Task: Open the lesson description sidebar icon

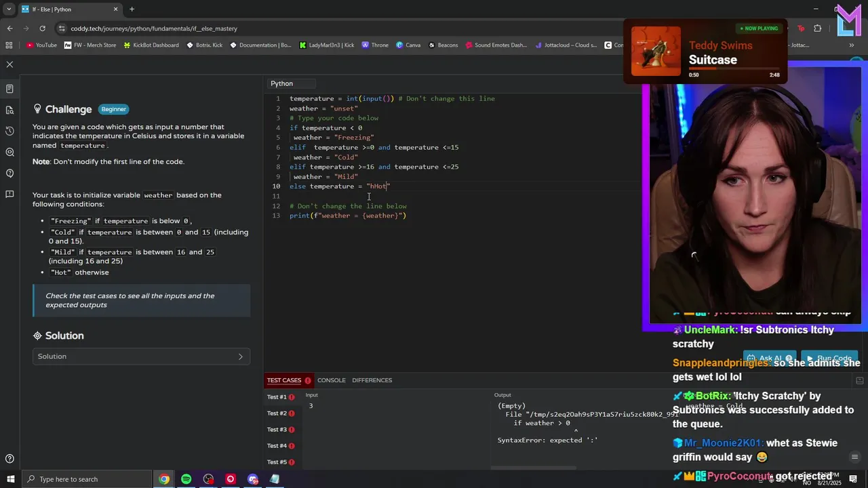Action: click(x=9, y=89)
